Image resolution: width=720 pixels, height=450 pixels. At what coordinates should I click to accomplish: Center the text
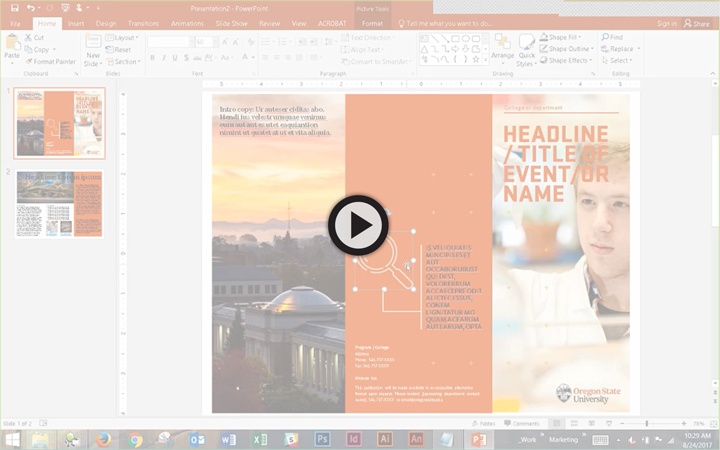pos(276,57)
